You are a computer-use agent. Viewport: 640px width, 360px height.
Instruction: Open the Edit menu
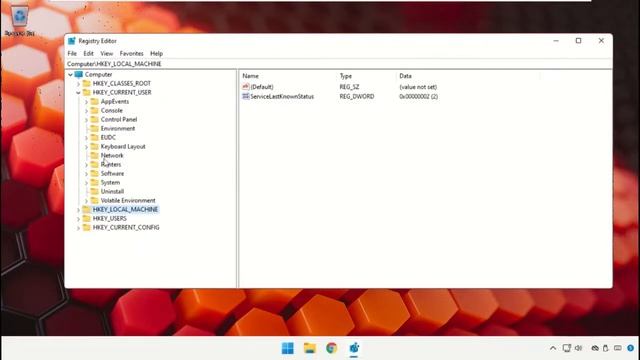[x=88, y=53]
